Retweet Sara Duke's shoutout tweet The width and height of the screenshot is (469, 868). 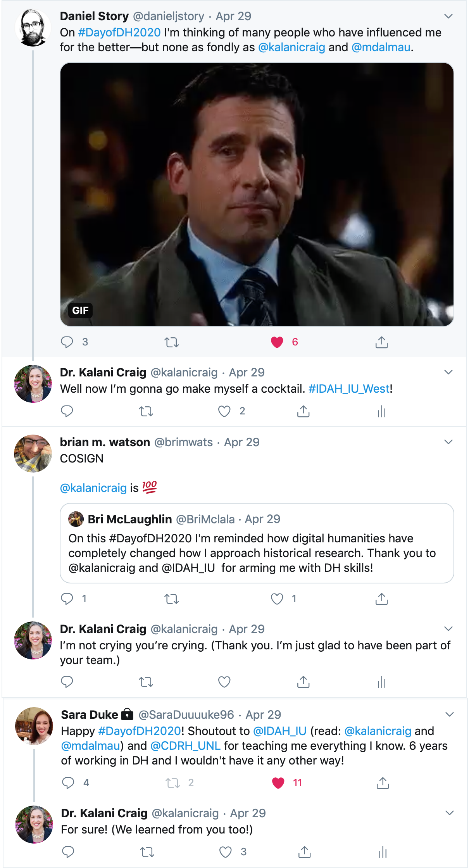click(172, 783)
